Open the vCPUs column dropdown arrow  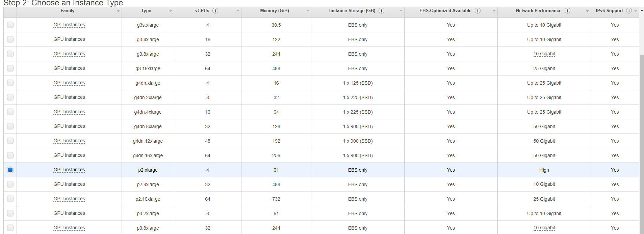[x=238, y=11]
